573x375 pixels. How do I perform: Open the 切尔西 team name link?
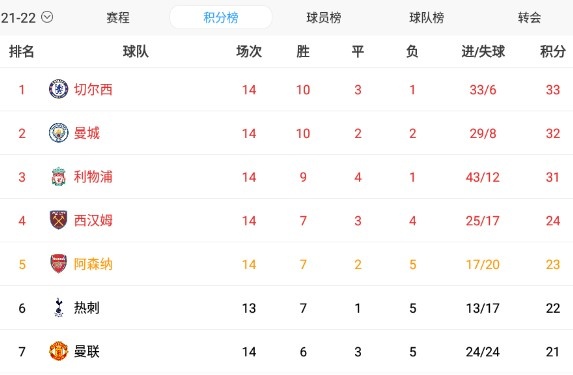[93, 90]
